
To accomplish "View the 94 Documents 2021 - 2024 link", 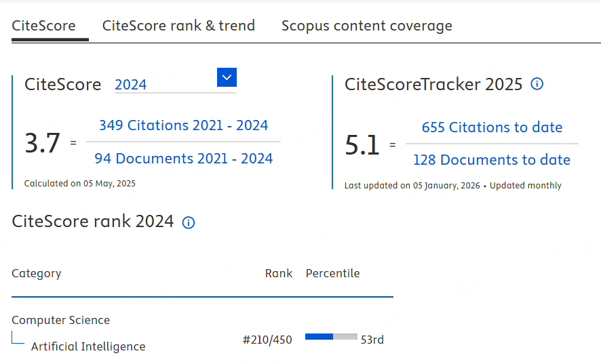I will tap(183, 159).
